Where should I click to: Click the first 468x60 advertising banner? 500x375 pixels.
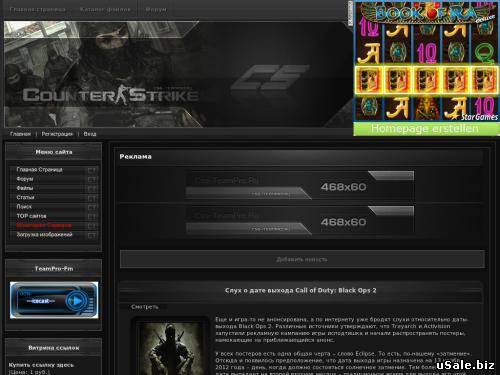pos(300,185)
